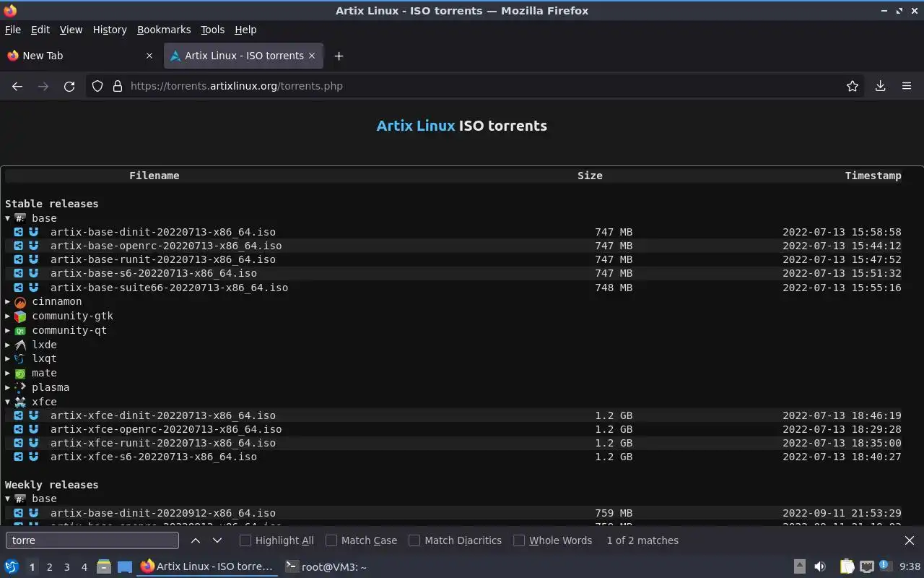924x578 pixels.
Task: Click torrent icon for artix-base-openrc-20220713 ISO
Action: [x=19, y=246]
